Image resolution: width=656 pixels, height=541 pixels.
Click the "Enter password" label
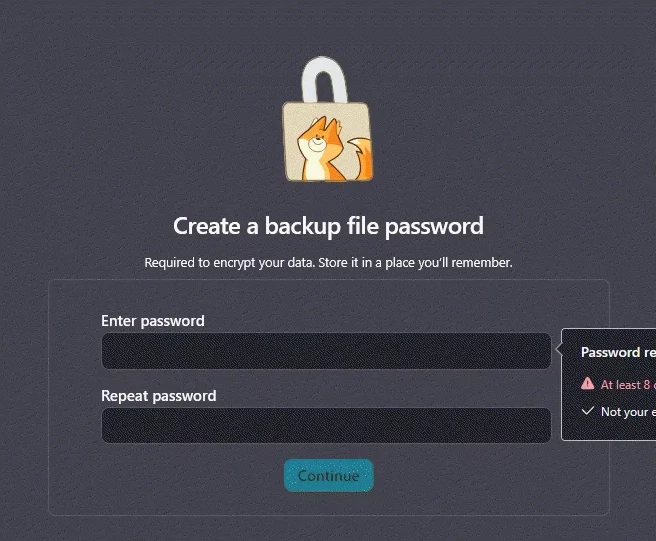(153, 321)
